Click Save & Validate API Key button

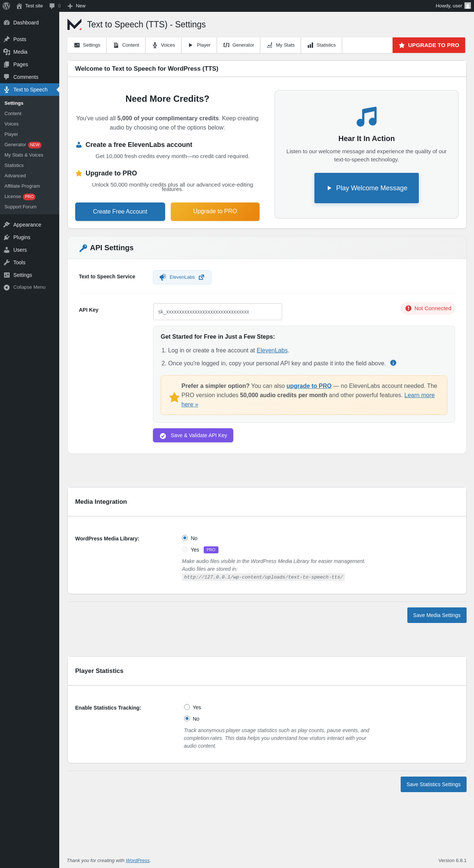point(193,435)
